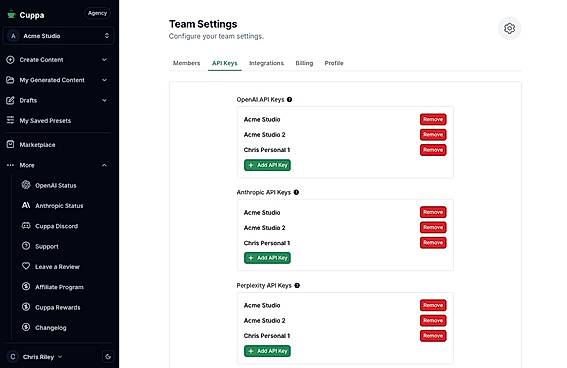The height and width of the screenshot is (368, 567).
Task: Click the Perplexity API Keys info icon
Action: point(297,285)
